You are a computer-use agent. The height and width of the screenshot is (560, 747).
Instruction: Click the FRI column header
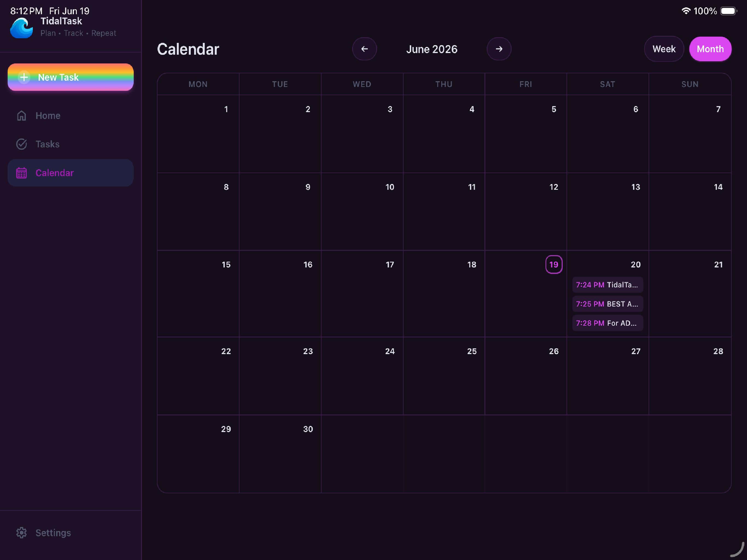click(x=526, y=84)
